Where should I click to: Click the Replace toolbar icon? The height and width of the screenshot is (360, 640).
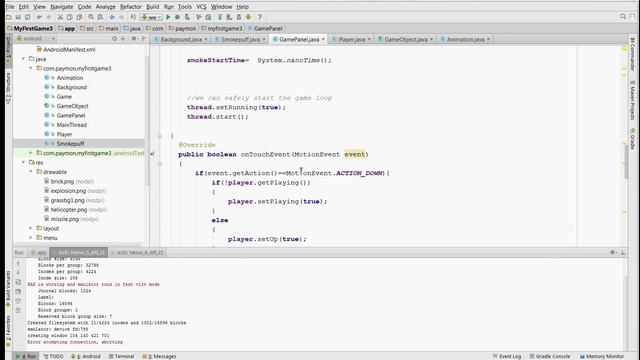(x=100, y=17)
